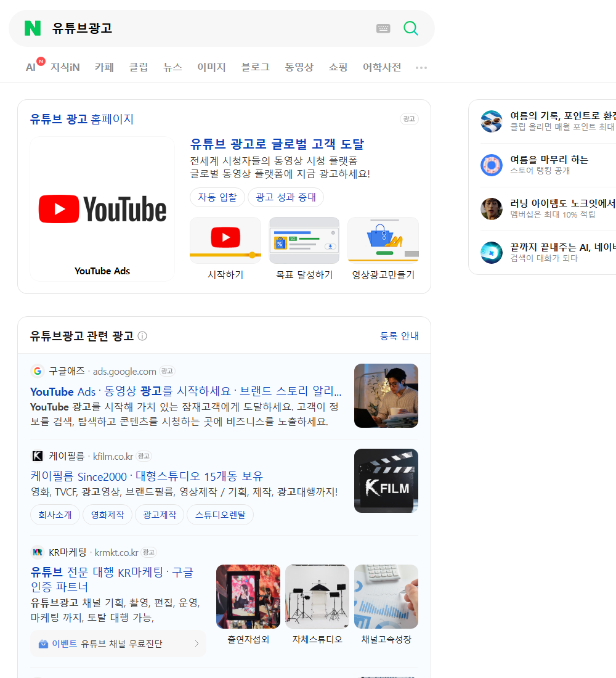Click the green search magnifier icon
616x678 pixels.
tap(411, 28)
